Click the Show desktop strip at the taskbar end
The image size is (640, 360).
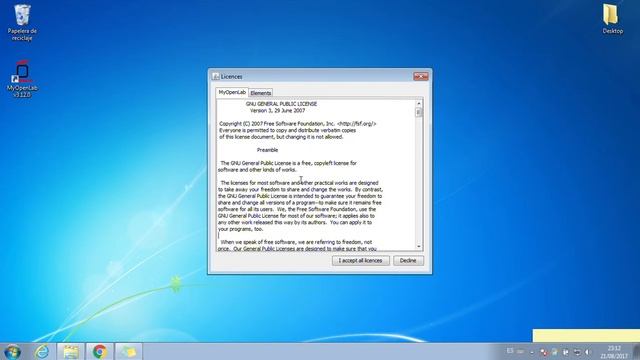636,352
